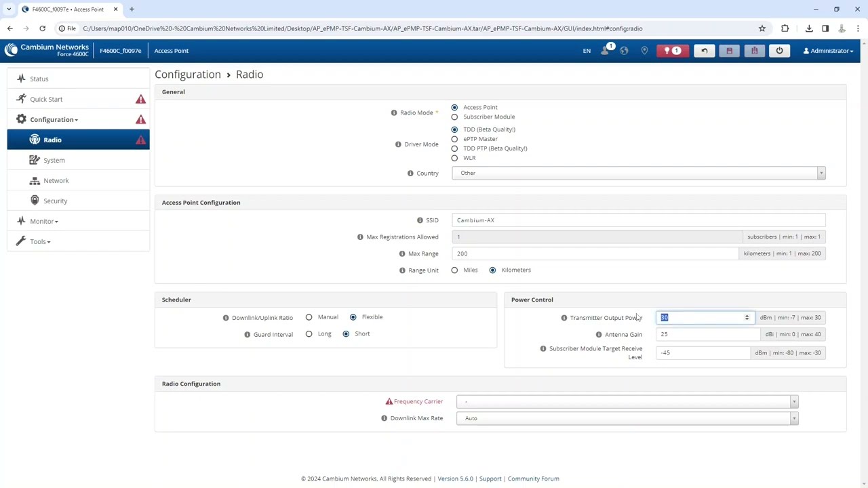Click the Cambium Networks logo
This screenshot has height=488, width=868.
click(47, 50)
